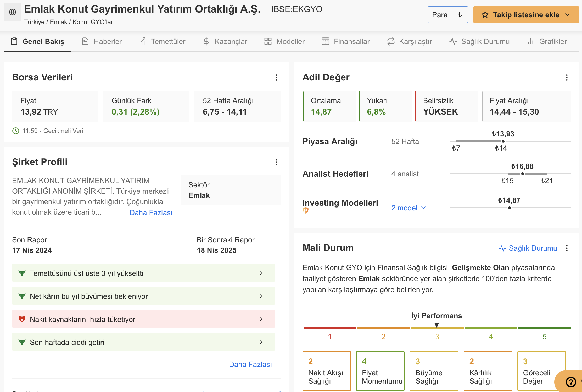
Task: Click the Fiyat value 13,92 TRY
Action: coord(39,112)
